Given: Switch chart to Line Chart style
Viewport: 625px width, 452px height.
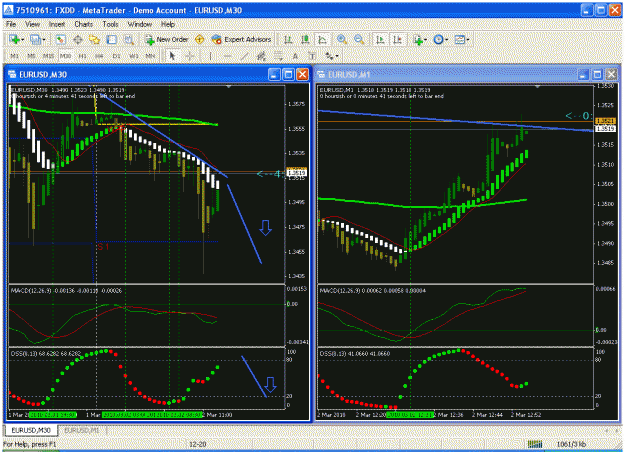Looking at the screenshot, I should coord(322,39).
